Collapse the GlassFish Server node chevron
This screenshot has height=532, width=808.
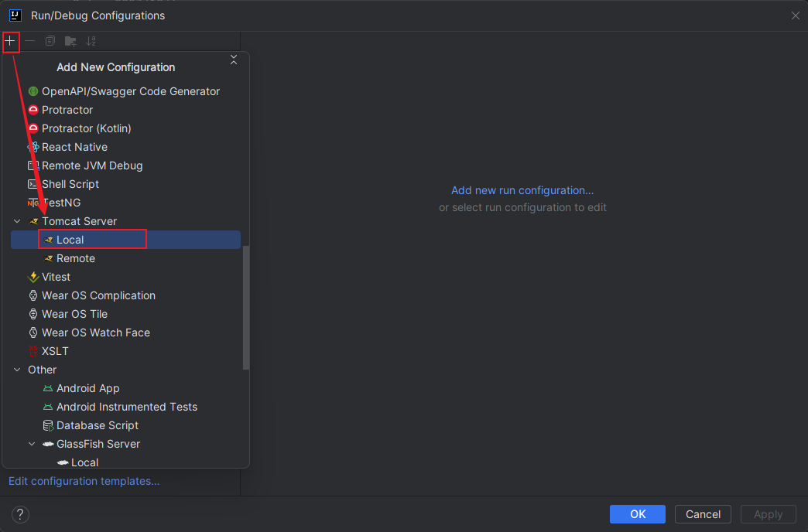point(32,444)
